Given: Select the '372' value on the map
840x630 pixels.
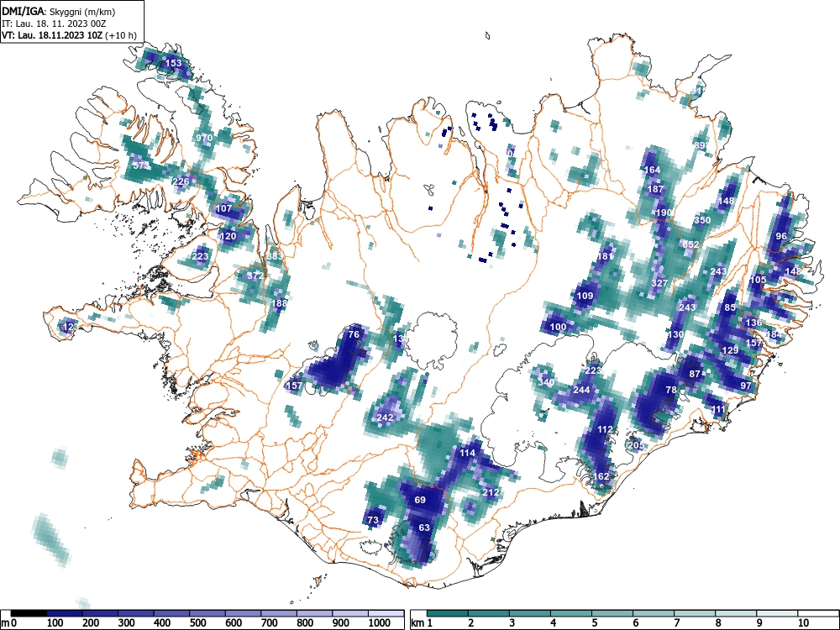Looking at the screenshot, I should coord(255,276).
